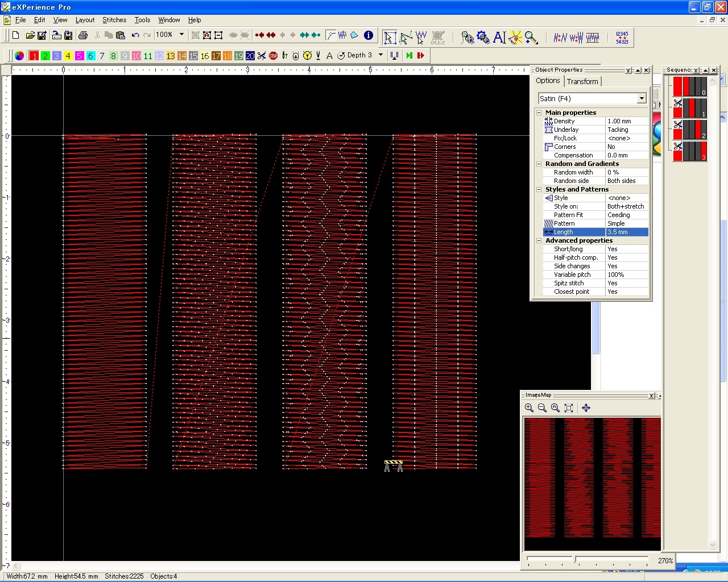
Task: Select sequence object 2 thumbnail
Action: 690,130
